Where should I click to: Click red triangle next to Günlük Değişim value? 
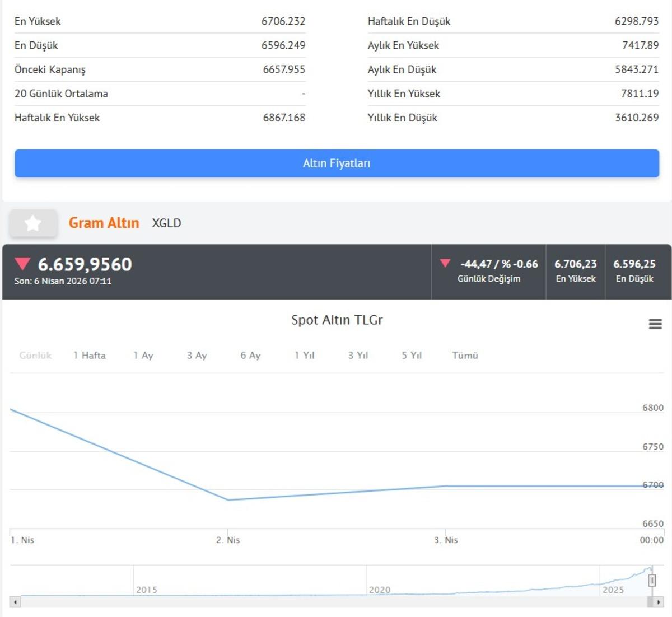click(x=445, y=263)
